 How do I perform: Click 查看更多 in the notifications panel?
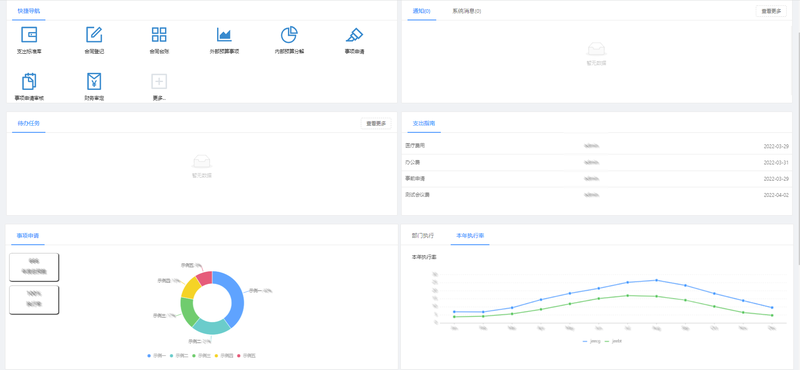771,11
